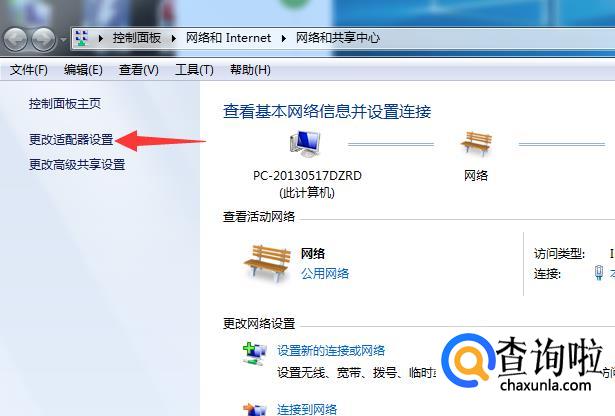Click the bench network icon in network map
615x416 pixels.
tap(476, 144)
